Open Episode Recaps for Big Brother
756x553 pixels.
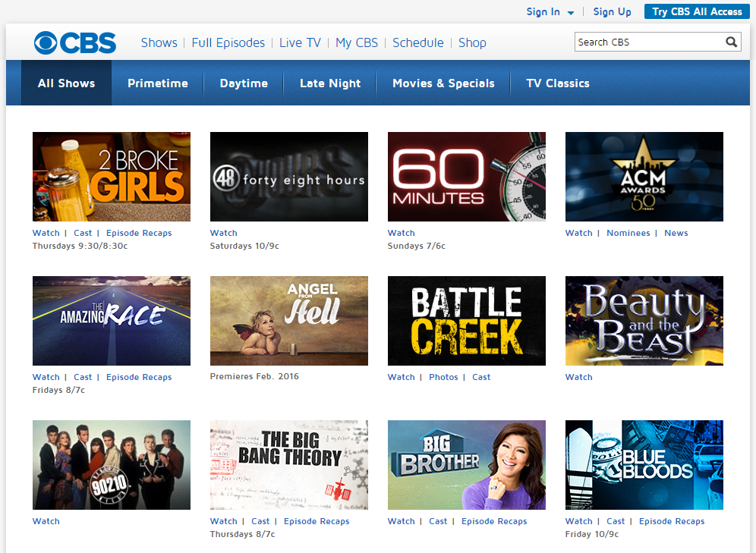coord(494,520)
